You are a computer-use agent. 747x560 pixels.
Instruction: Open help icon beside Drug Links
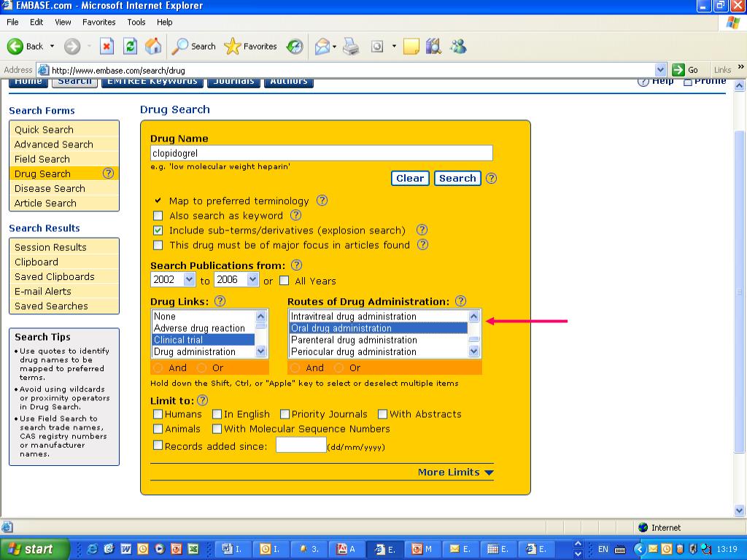click(x=220, y=301)
